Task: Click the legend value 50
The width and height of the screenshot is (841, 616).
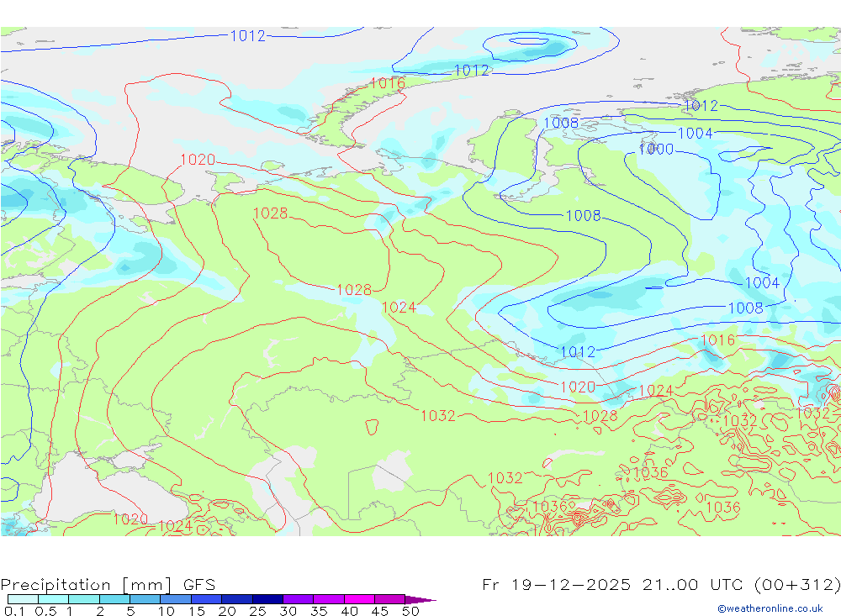Action: tap(411, 611)
